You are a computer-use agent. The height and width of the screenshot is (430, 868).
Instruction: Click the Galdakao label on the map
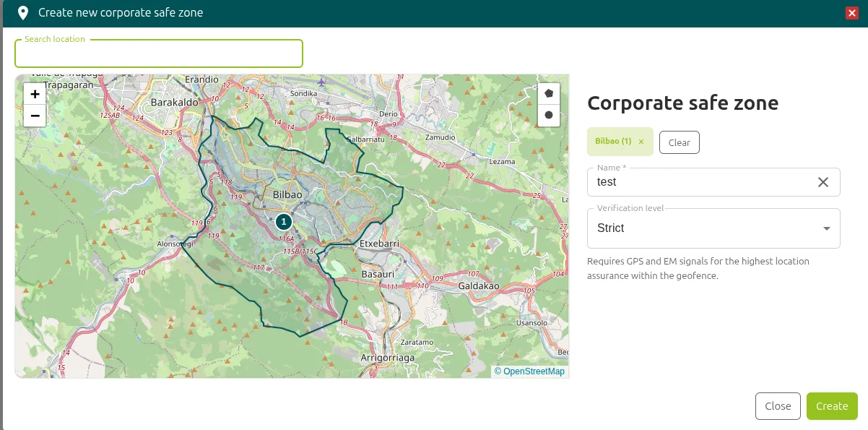tap(479, 286)
